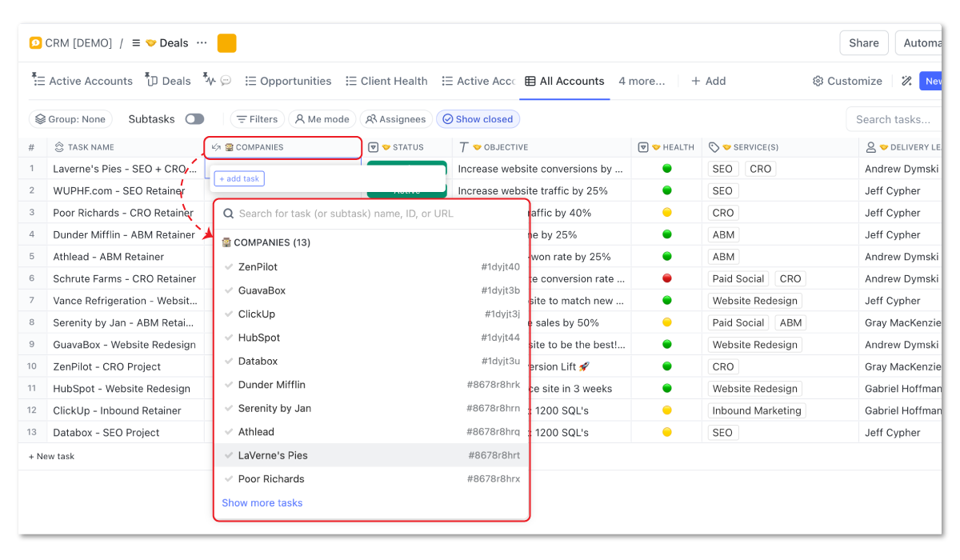The height and width of the screenshot is (560, 960).
Task: Click the ClickUp logo in the breadcrumb
Action: [34, 42]
